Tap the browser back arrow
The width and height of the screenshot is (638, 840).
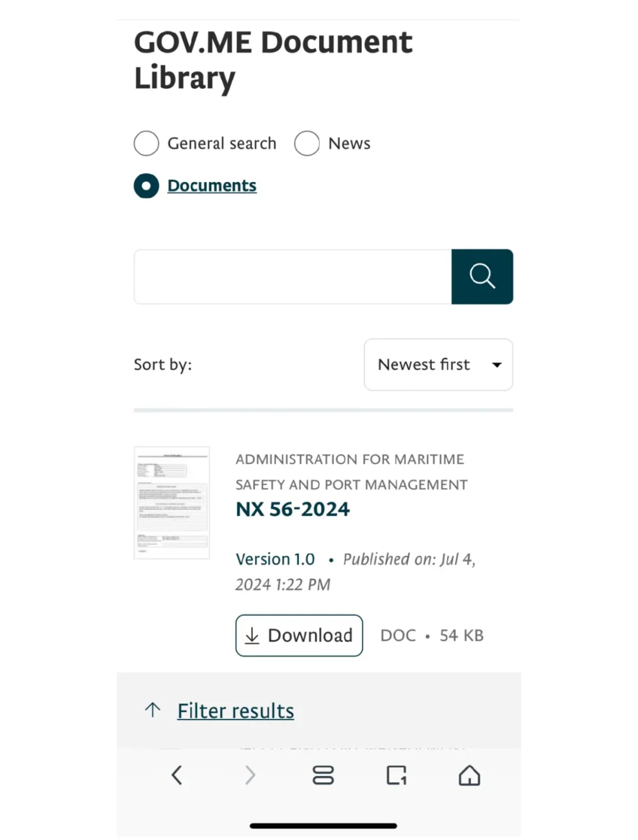[177, 775]
